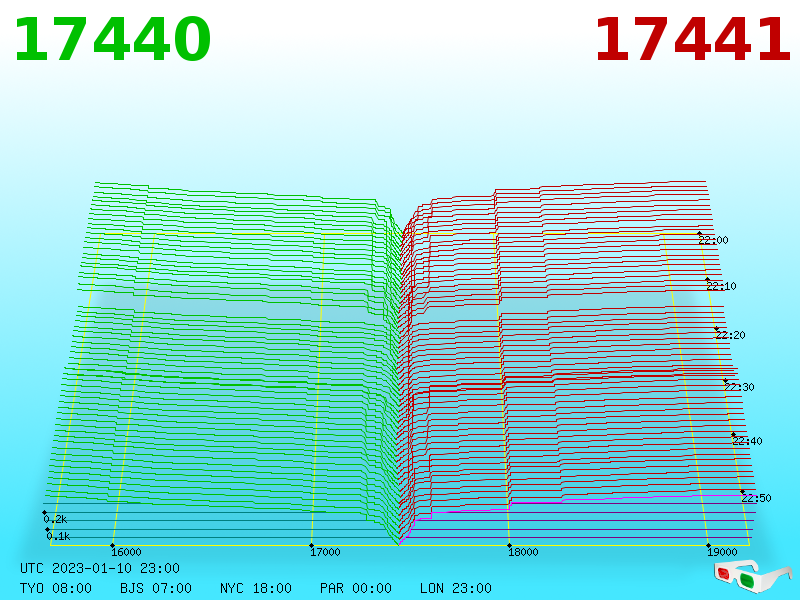Click the green bid price 17440
The image size is (800, 600).
click(113, 40)
